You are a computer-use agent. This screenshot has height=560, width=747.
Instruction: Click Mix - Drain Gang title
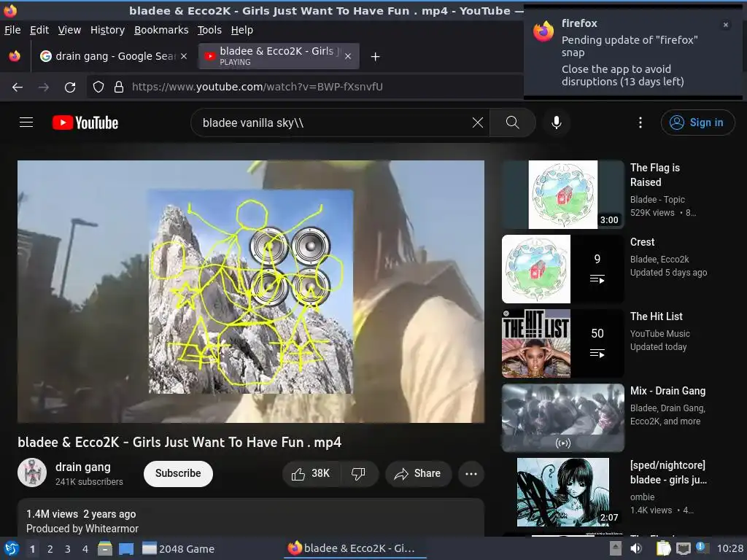tap(668, 391)
